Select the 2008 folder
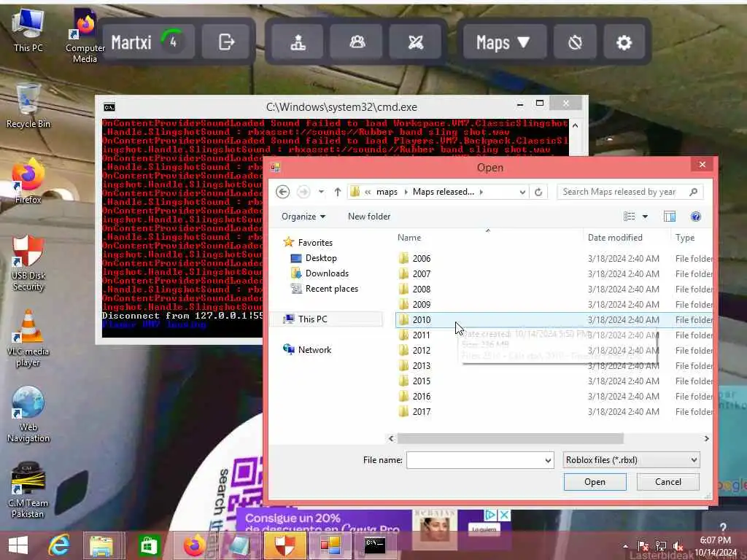This screenshot has height=560, width=747. pyautogui.click(x=554, y=289)
